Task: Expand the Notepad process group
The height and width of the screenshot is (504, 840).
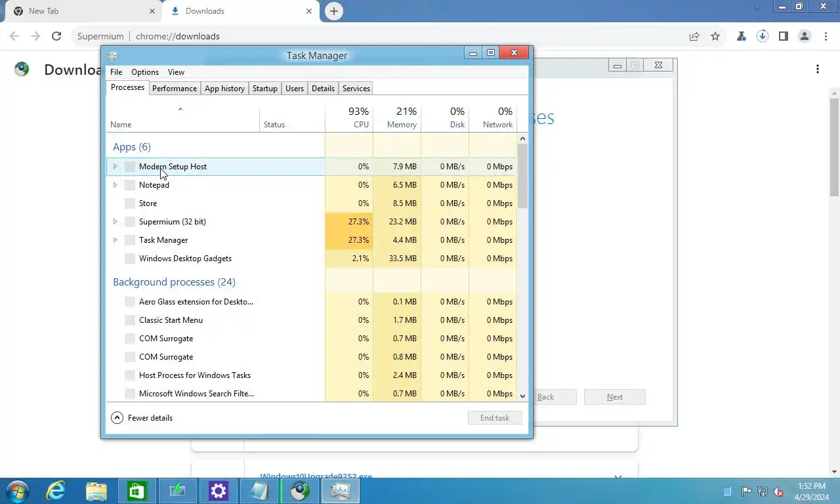Action: (115, 185)
